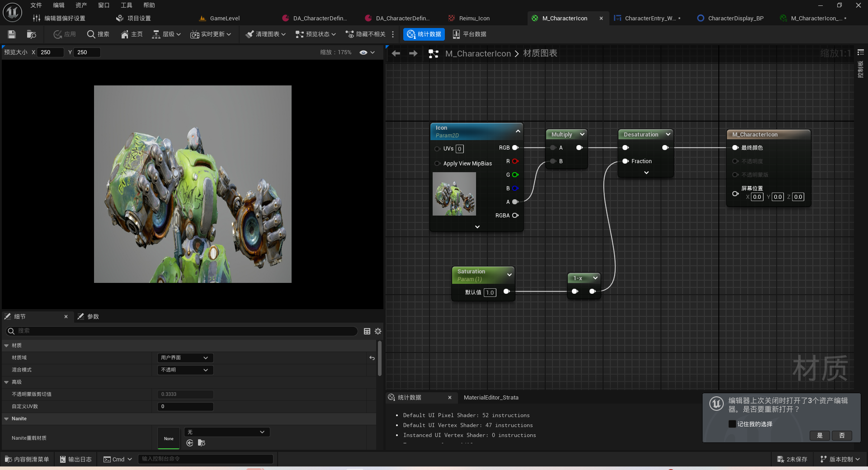This screenshot has width=868, height=470.
Task: Open the 资产 (Asset) menu
Action: point(81,5)
